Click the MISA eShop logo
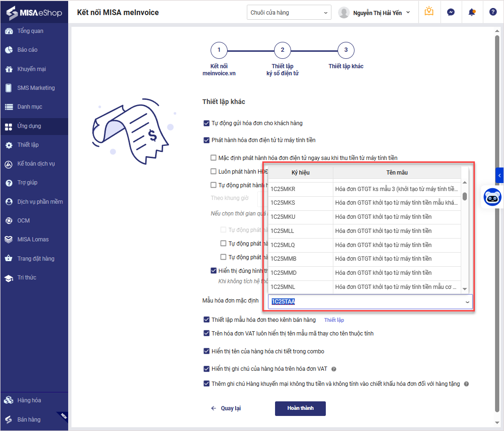This screenshot has height=431, width=504. pos(34,13)
